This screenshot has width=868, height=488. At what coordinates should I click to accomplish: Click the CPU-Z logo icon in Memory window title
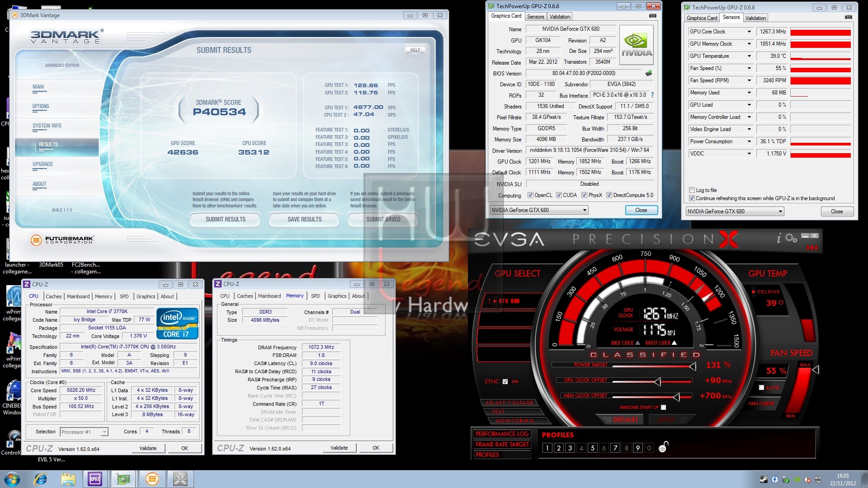218,284
